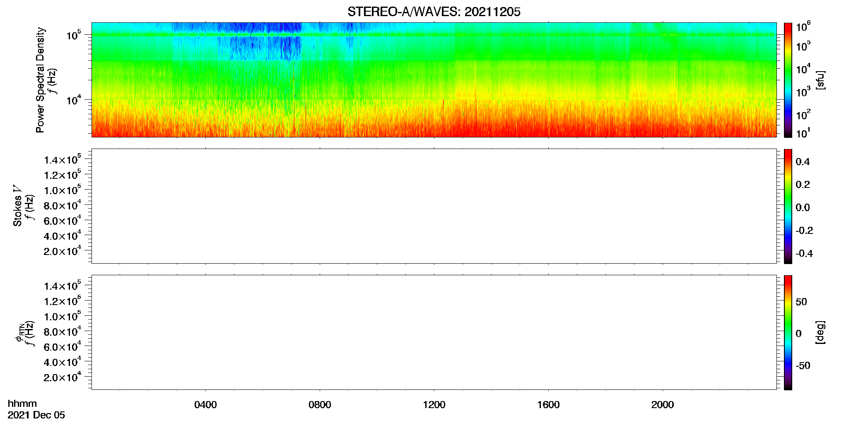
Task: Click the phi RTN degree color bar
Action: (788, 332)
